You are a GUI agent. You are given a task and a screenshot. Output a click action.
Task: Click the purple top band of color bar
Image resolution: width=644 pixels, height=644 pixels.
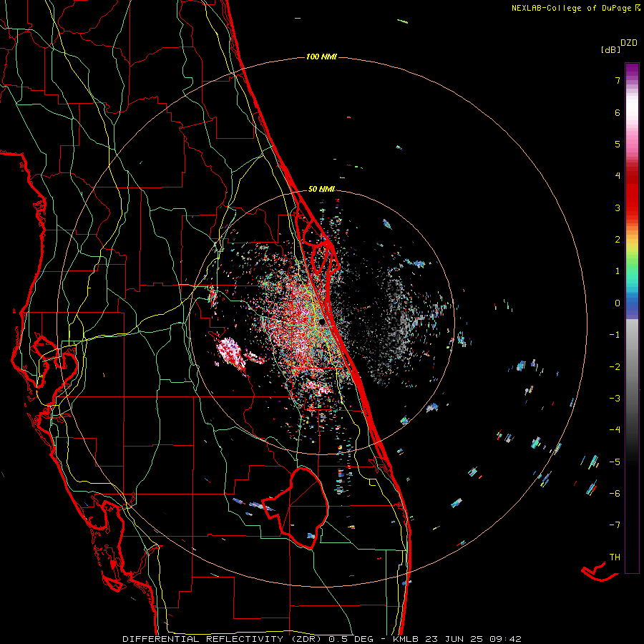632,71
